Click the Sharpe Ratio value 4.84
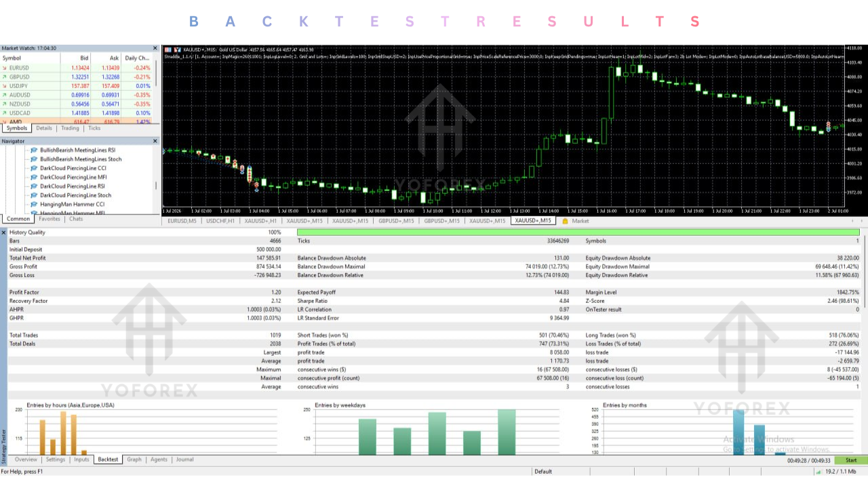Screen dimensions: 868x488 (563, 301)
